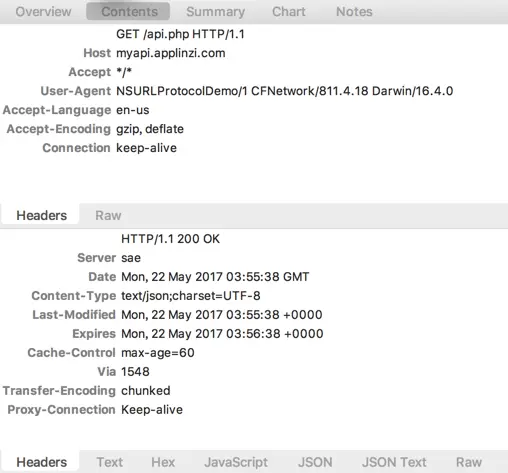Select the server value sae
Viewport: 508px width, 473px height.
131,258
